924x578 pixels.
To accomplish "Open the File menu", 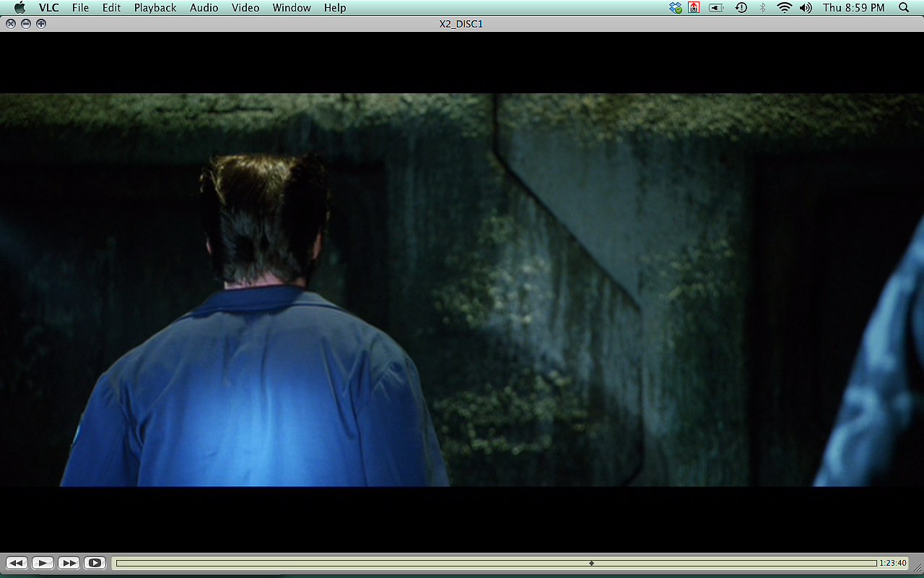I will pos(80,7).
